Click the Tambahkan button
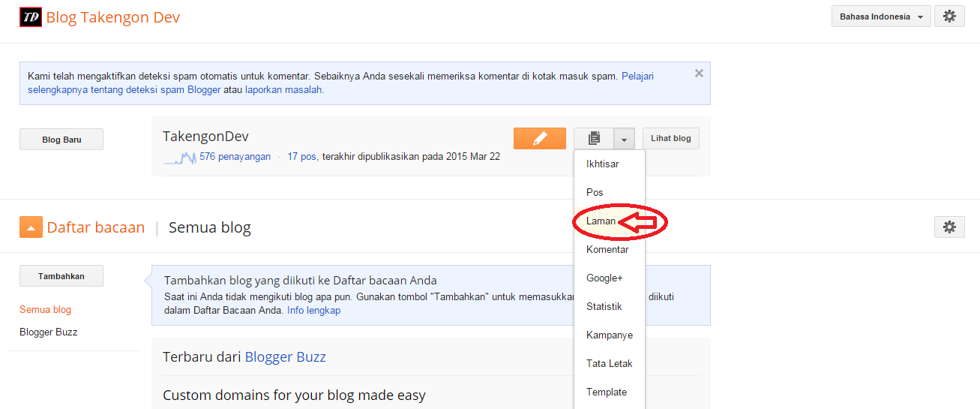The image size is (980, 409). pos(61,276)
